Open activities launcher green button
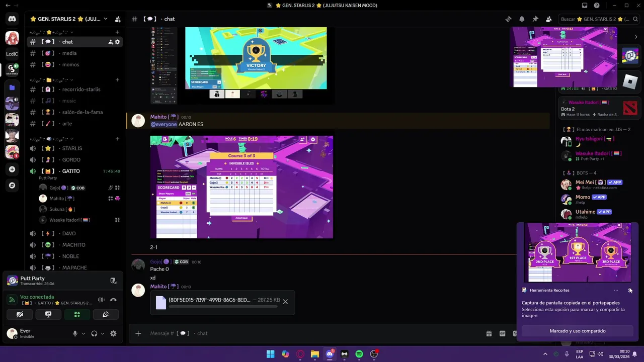The image size is (644, 362). (77, 314)
